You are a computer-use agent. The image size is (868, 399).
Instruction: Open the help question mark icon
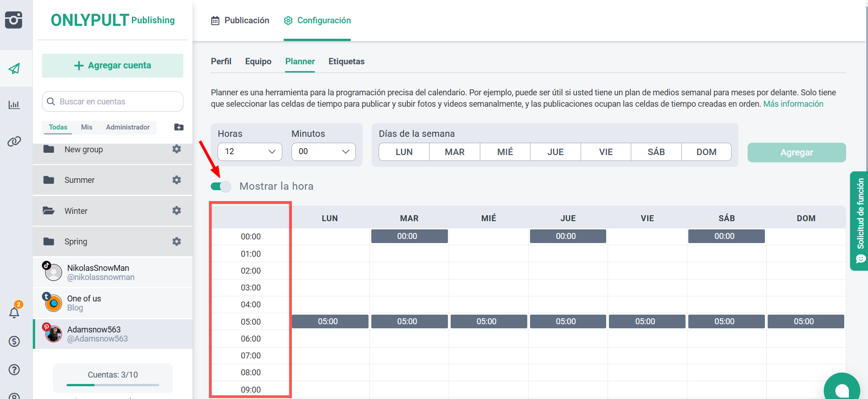(14, 369)
